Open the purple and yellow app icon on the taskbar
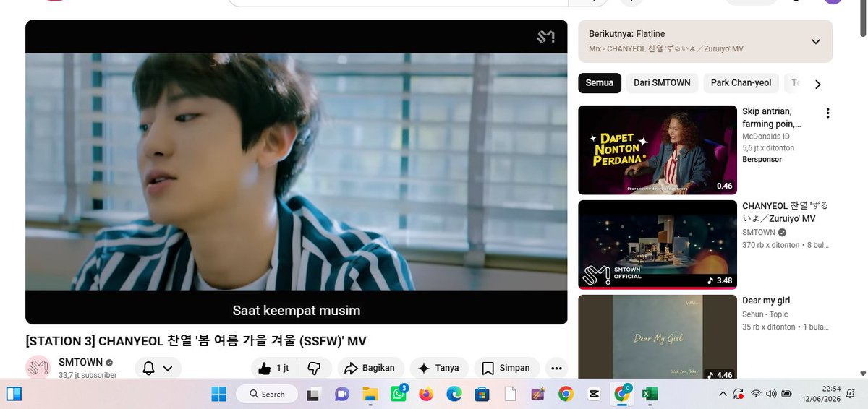The height and width of the screenshot is (409, 868). (537, 394)
